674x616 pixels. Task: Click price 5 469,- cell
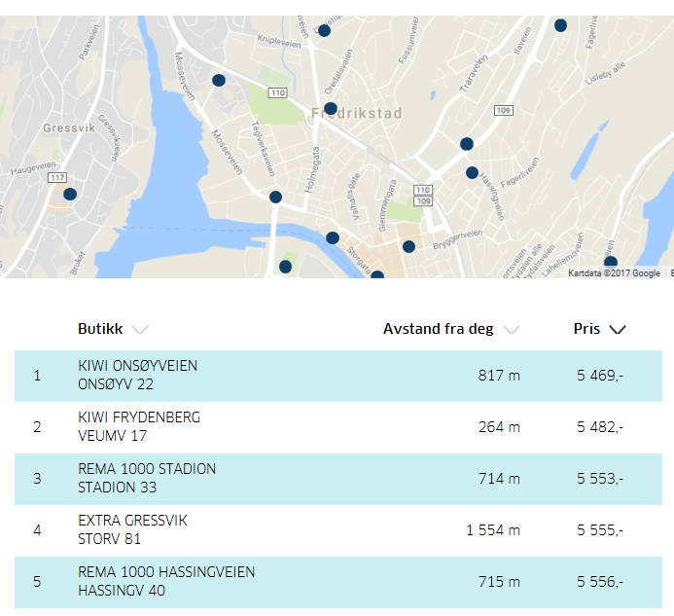(x=600, y=376)
